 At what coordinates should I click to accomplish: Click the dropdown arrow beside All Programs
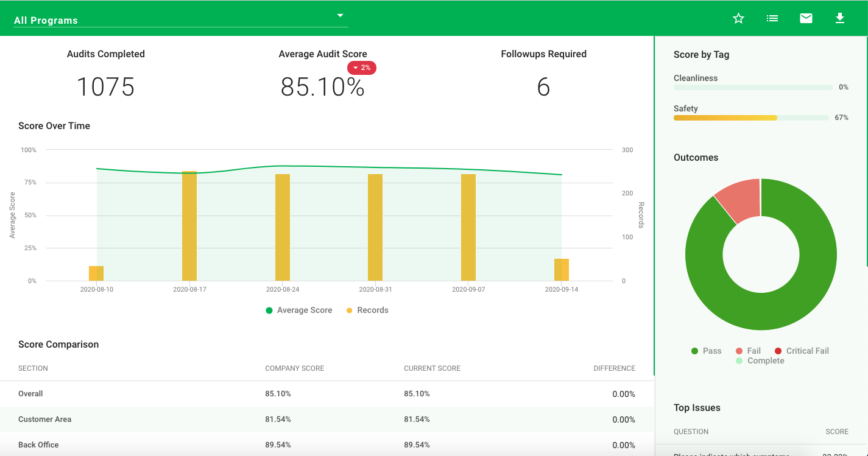click(340, 15)
